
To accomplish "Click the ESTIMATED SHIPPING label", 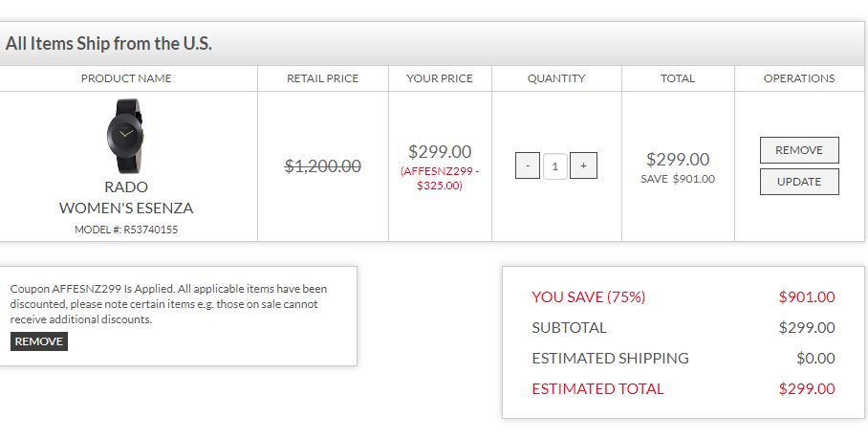I will pos(610,358).
